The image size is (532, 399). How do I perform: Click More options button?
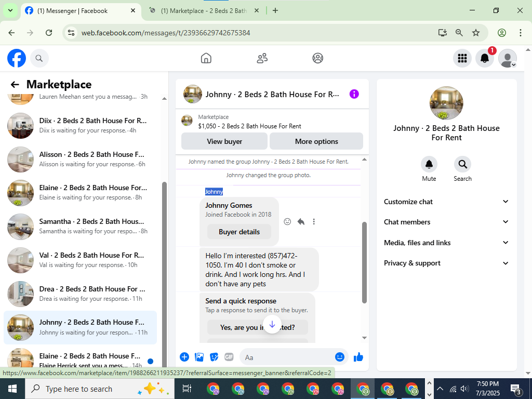click(x=316, y=141)
